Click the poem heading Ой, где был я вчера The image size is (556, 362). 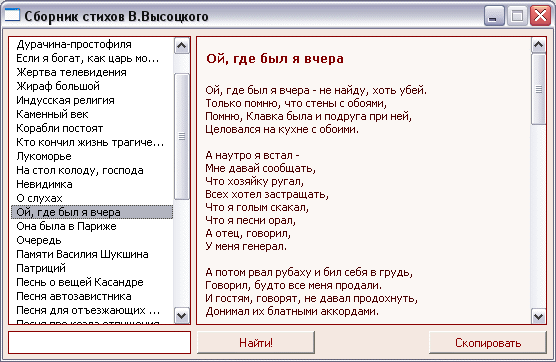[275, 59]
